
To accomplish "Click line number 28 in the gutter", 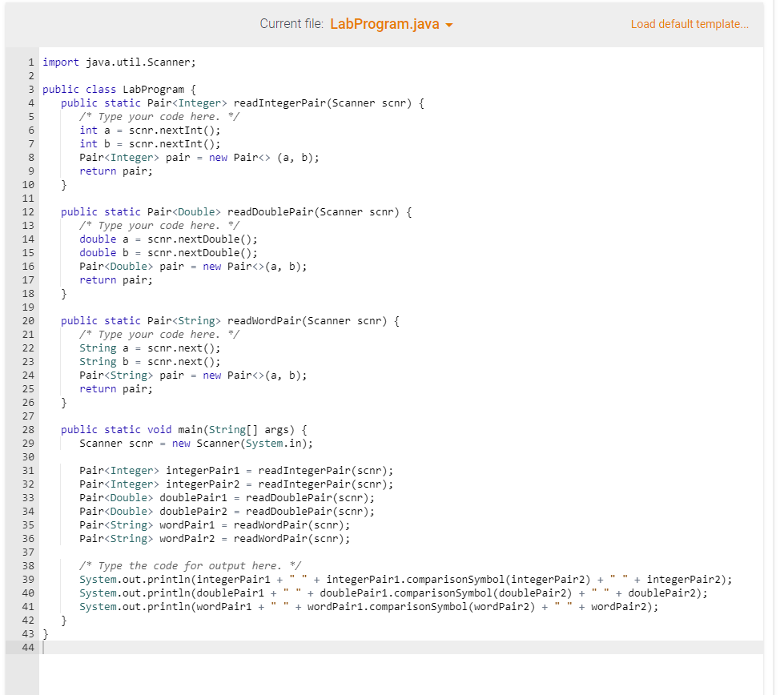I will 28,430.
